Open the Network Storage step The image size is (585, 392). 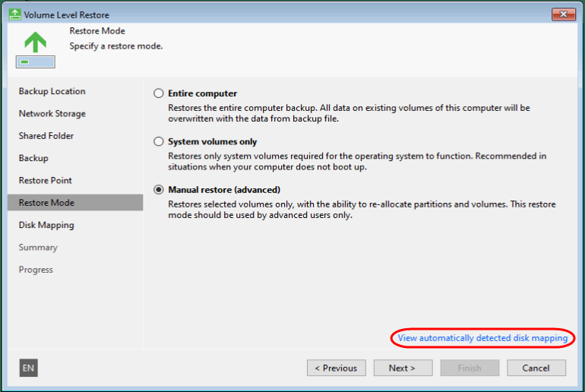pyautogui.click(x=52, y=113)
